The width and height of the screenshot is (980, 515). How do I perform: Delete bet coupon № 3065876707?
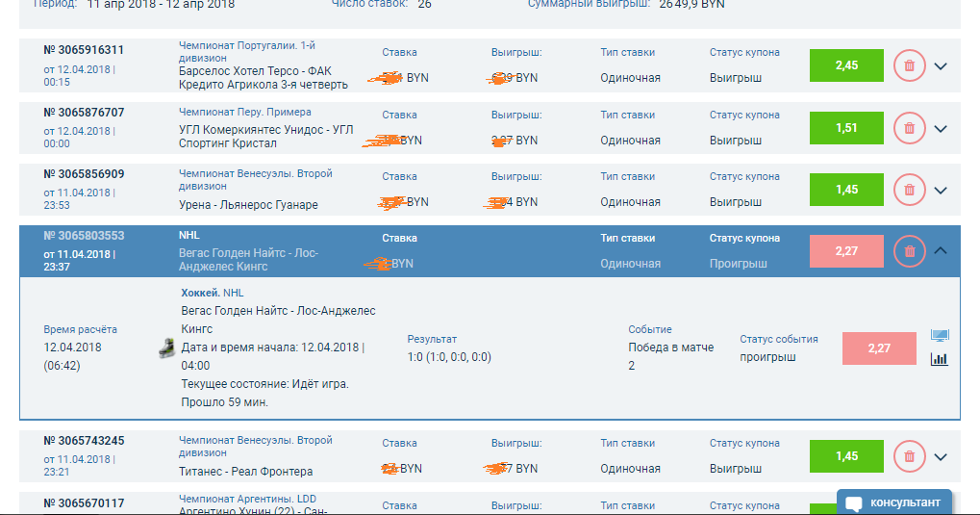click(909, 128)
